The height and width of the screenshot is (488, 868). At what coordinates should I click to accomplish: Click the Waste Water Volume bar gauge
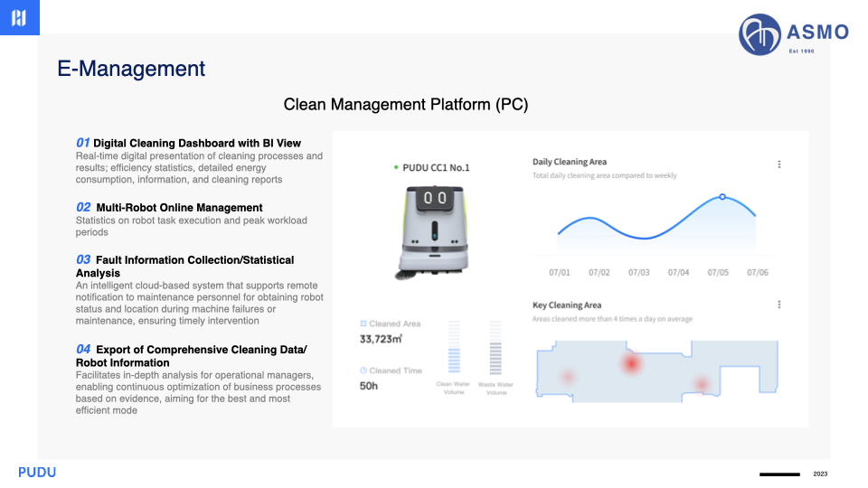click(495, 347)
